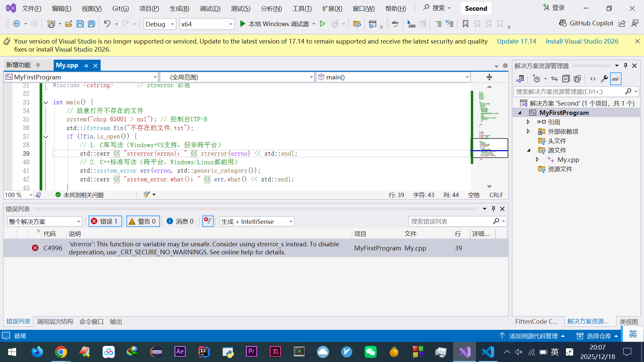Toggle the 消息 0 messages filter
Screen dimensions: 644x362
tap(180, 221)
